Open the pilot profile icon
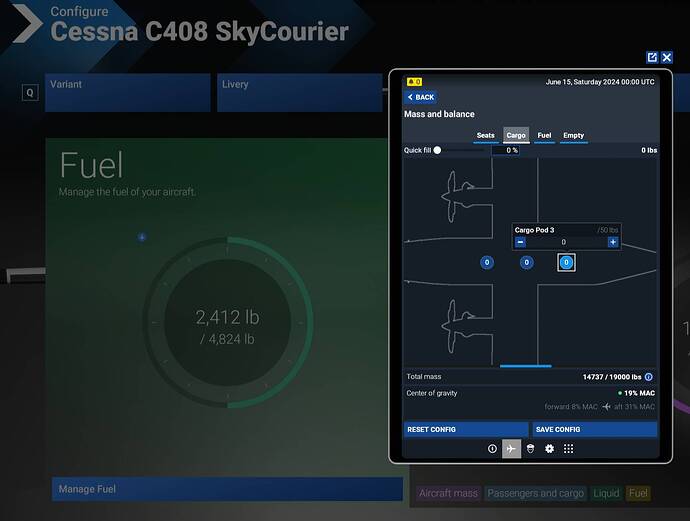The width and height of the screenshot is (690, 521). point(530,449)
